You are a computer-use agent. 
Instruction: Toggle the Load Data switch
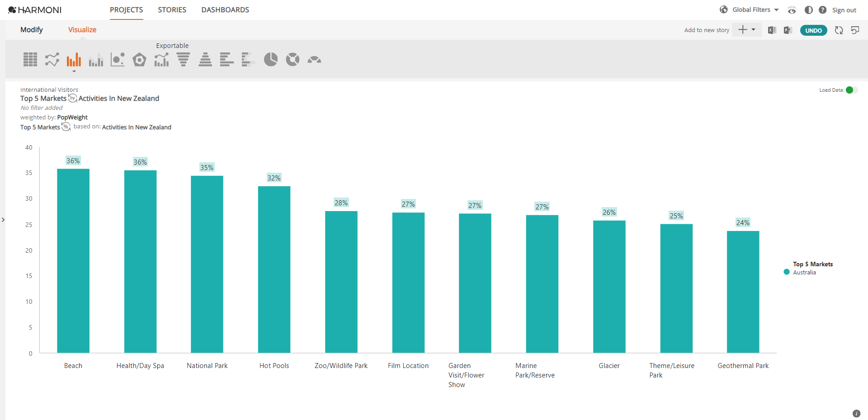(851, 90)
